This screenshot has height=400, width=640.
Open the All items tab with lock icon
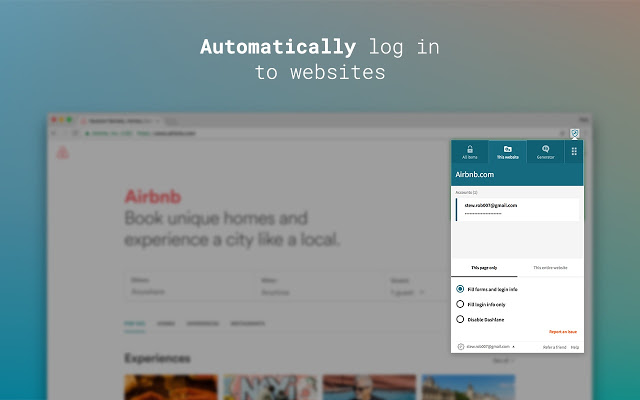pos(469,152)
